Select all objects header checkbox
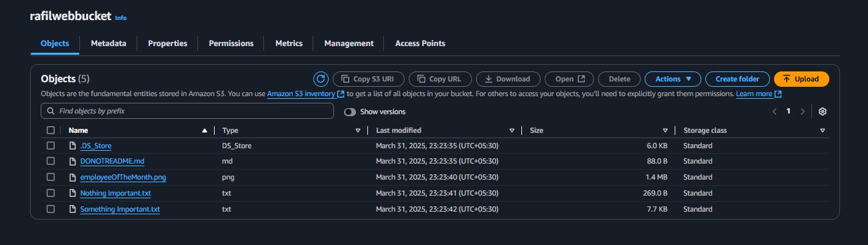This screenshot has height=245, width=868. [x=51, y=131]
